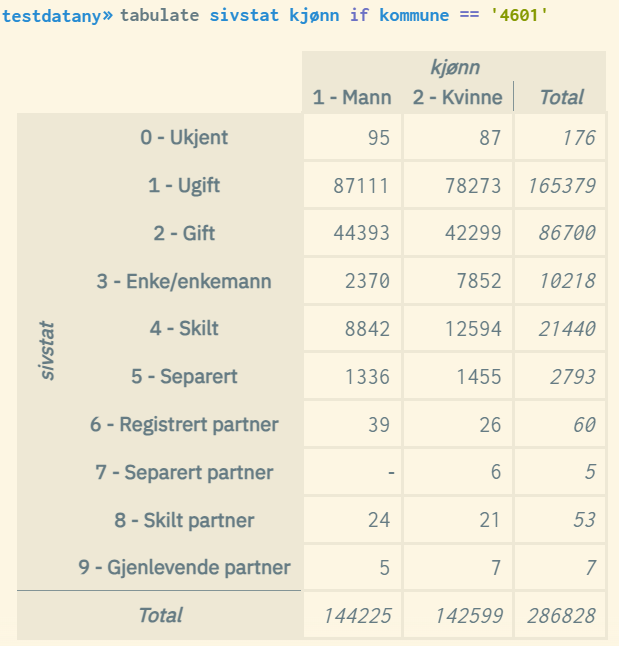619x646 pixels.
Task: Select the cell showing 87111 for Ugift men
Action: coord(361,186)
